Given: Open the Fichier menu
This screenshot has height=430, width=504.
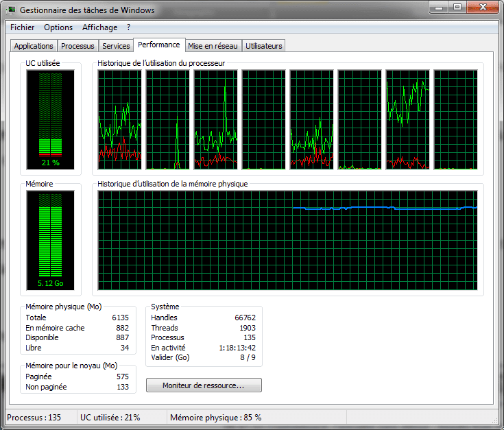Looking at the screenshot, I should 22,27.
